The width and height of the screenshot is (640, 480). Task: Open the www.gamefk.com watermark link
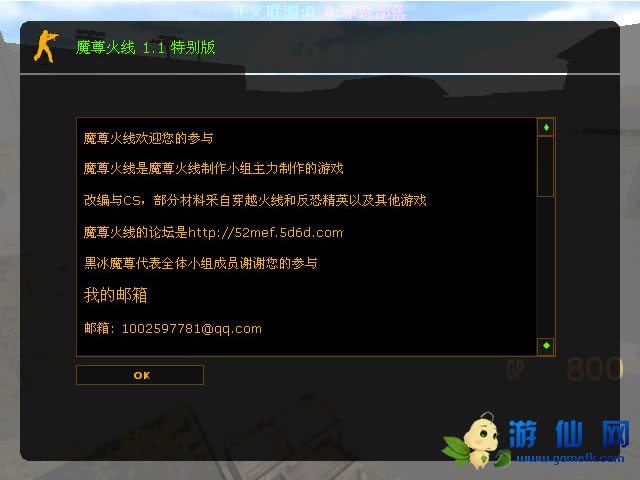pyautogui.click(x=570, y=458)
